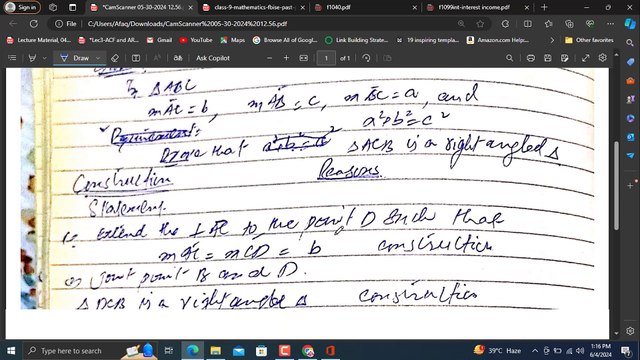Add this page to favorites star

(x=480, y=24)
